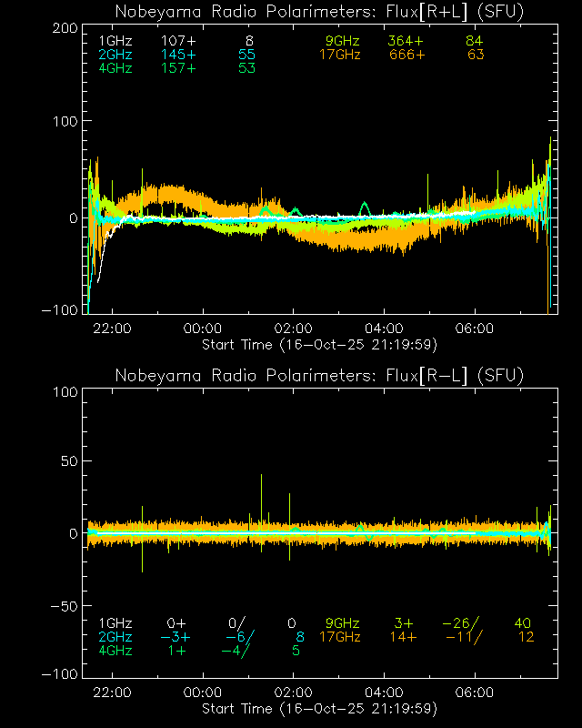Screen dimensions: 582x728
Task: Click the 22:00 tick on top plot axis
Action: click(x=113, y=329)
